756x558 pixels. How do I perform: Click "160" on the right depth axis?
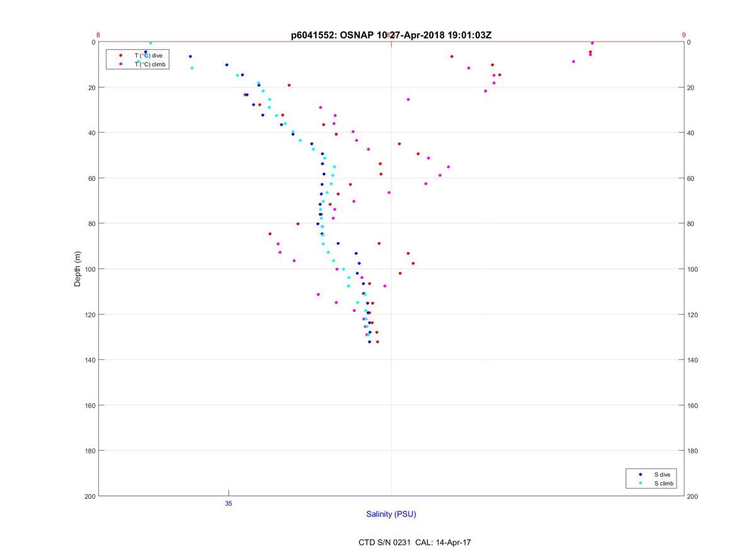[x=693, y=405]
